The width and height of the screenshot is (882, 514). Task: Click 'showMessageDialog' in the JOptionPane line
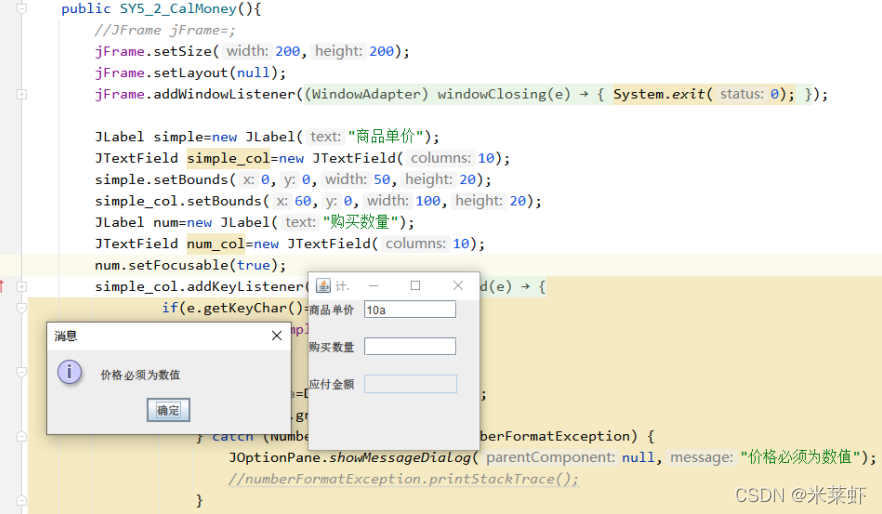tap(399, 458)
